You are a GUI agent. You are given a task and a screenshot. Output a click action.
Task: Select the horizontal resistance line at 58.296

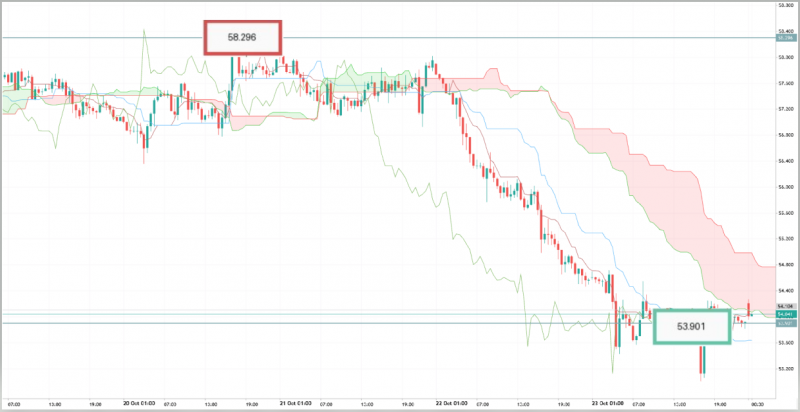(x=388, y=38)
